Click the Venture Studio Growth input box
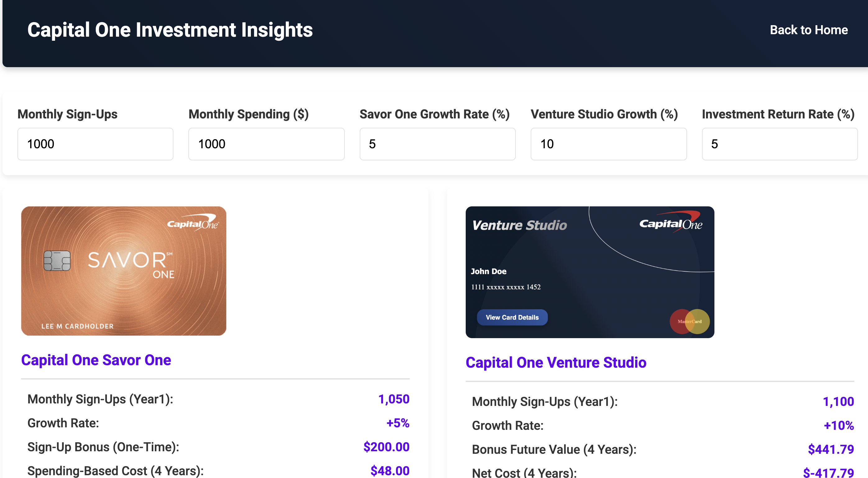The width and height of the screenshot is (868, 478). pyautogui.click(x=608, y=144)
